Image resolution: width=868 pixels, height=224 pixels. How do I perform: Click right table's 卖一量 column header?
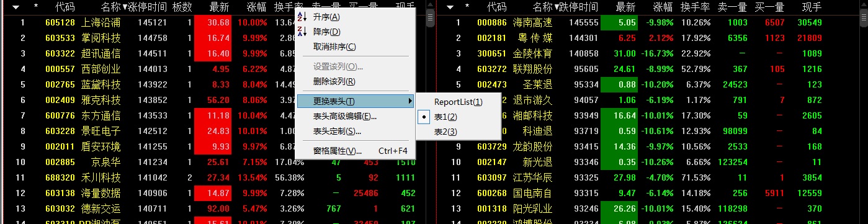(732, 7)
